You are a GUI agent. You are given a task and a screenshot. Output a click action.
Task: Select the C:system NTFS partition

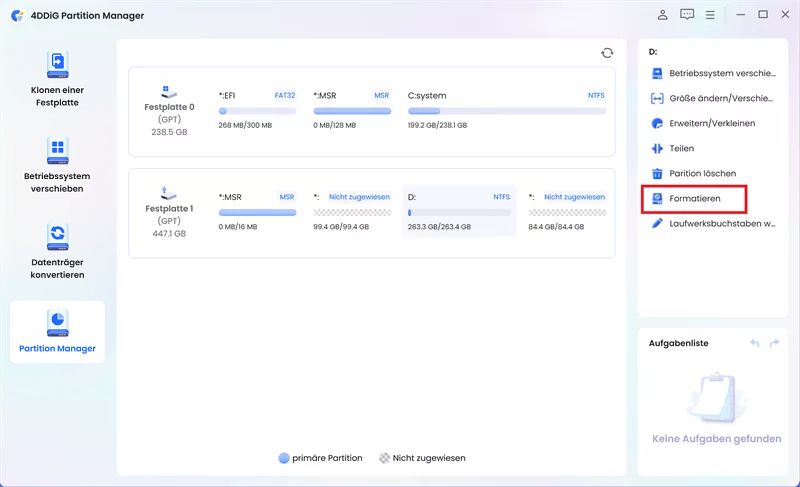pyautogui.click(x=507, y=110)
